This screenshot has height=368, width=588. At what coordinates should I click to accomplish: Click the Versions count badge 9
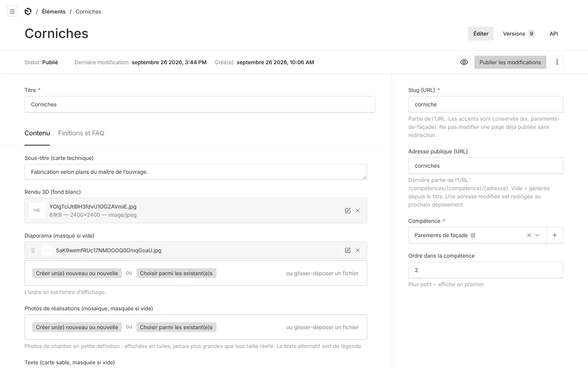tap(531, 34)
